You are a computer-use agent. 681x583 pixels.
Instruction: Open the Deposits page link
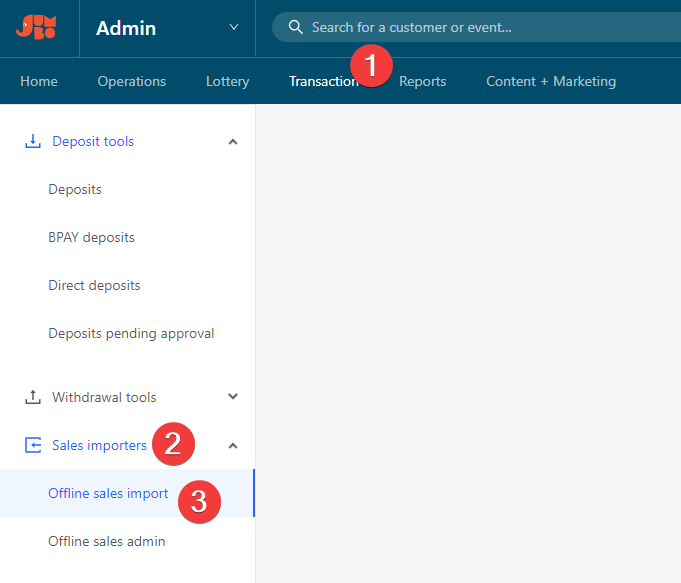pyautogui.click(x=75, y=189)
